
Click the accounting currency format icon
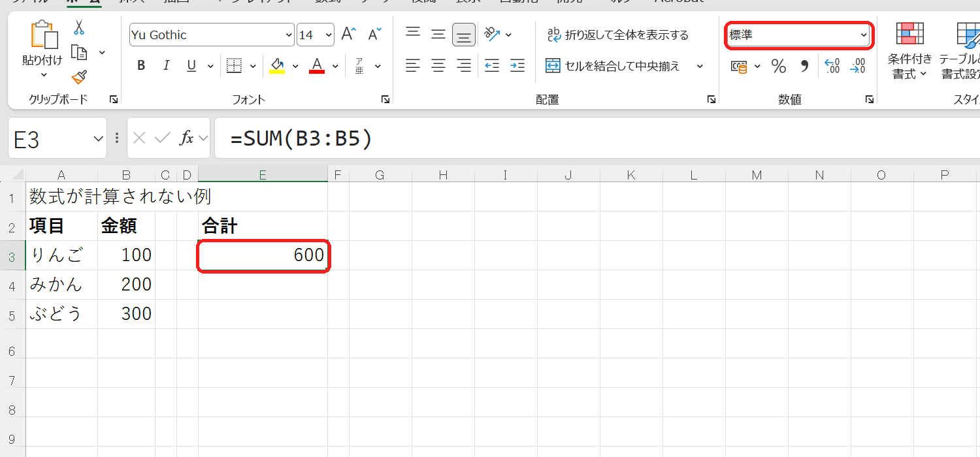(739, 66)
